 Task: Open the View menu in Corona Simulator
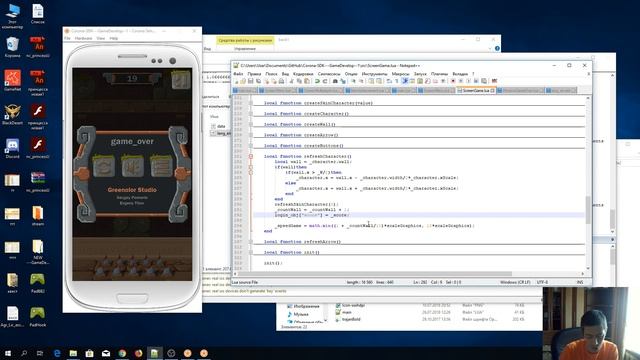pos(101,38)
